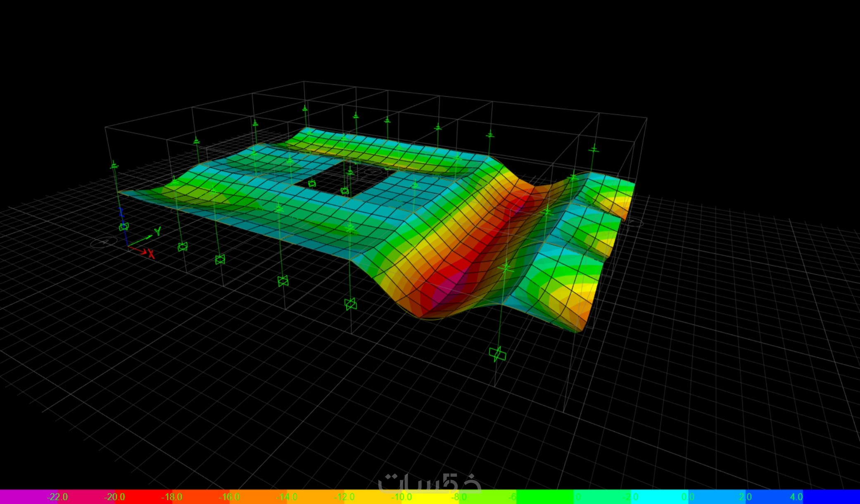
Task: Click the -20.0 value on the legend
Action: (114, 497)
